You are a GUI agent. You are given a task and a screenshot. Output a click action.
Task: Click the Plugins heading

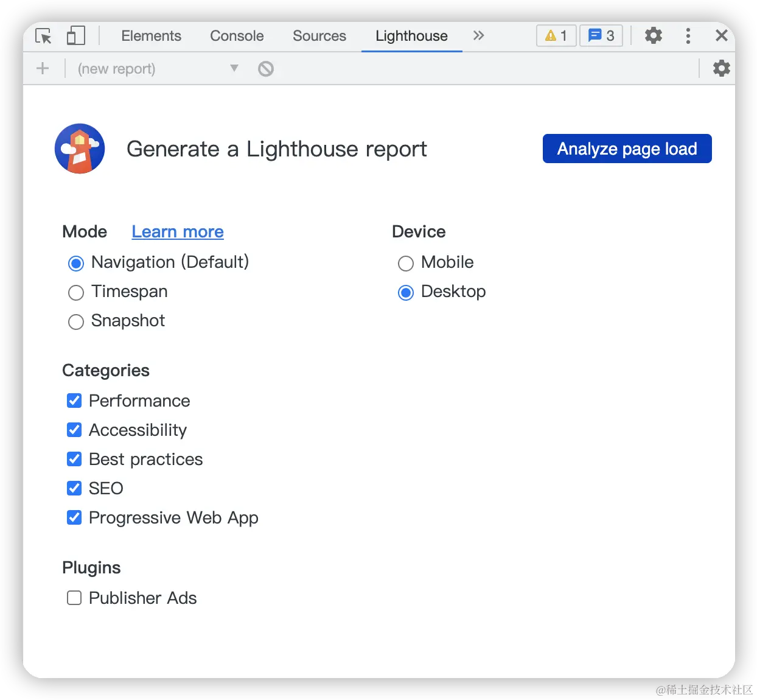91,568
